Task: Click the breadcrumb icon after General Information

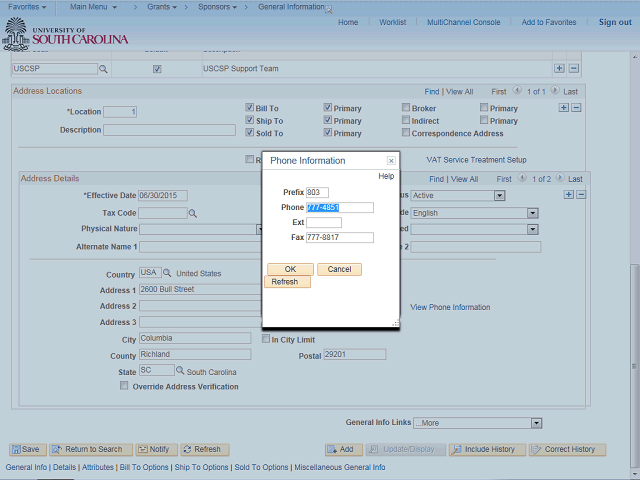Action: (x=329, y=9)
